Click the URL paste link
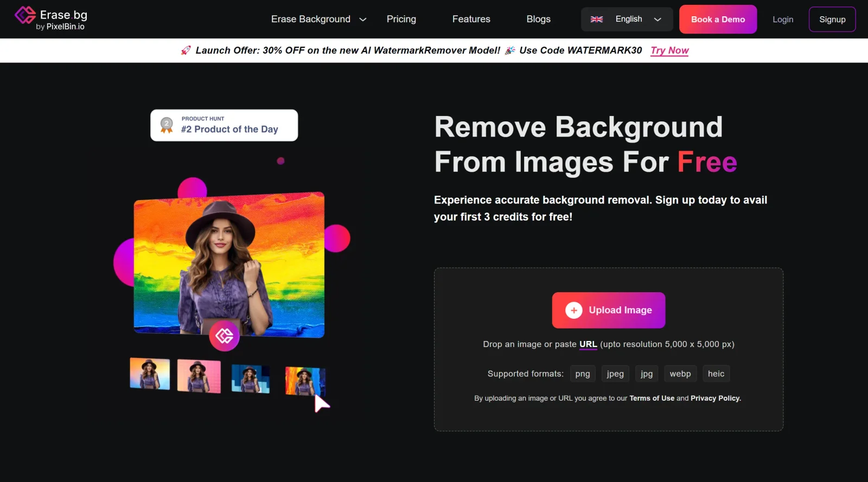 pos(588,344)
